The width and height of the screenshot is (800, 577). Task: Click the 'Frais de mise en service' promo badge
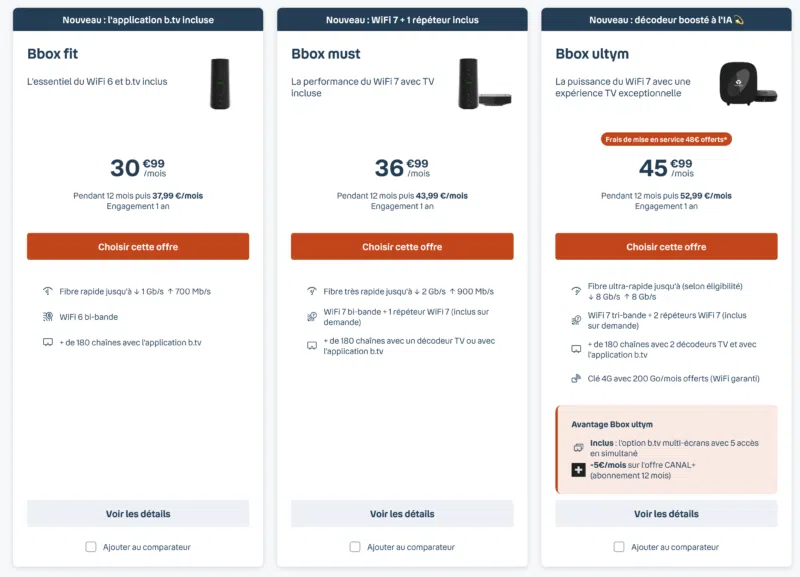click(666, 139)
